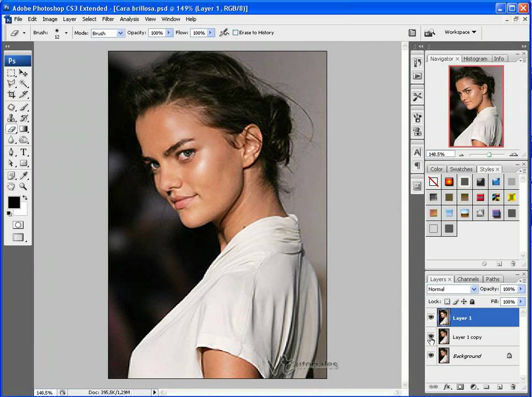
Task: Open the Bridge icon in options bar
Action: point(429,33)
